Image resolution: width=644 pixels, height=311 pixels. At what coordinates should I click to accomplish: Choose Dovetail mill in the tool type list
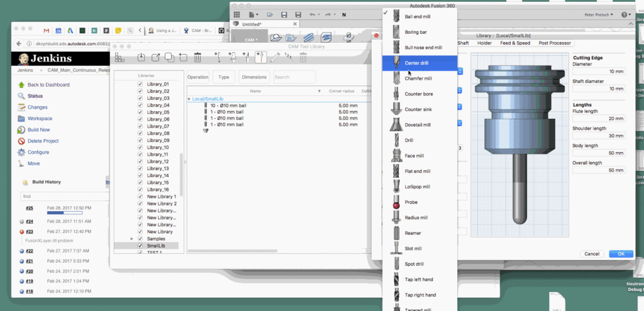[419, 125]
